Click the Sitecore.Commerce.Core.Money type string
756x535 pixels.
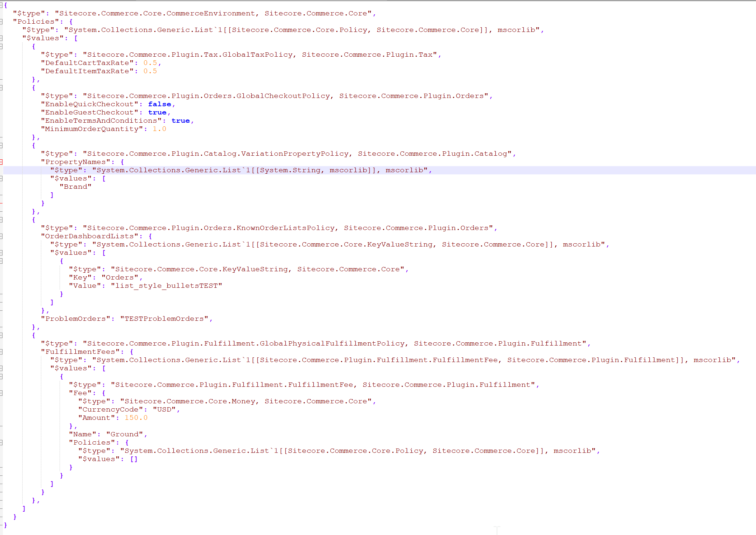click(246, 401)
